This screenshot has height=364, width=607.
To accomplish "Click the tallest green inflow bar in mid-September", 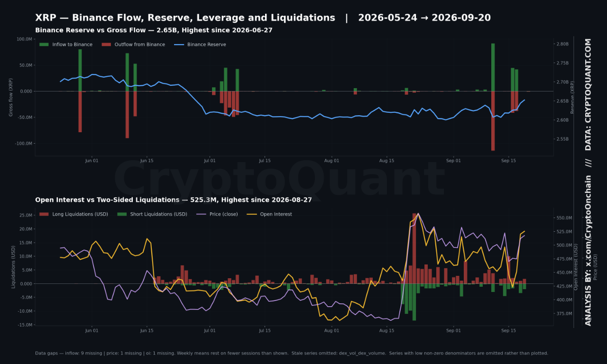I will click(x=493, y=67).
